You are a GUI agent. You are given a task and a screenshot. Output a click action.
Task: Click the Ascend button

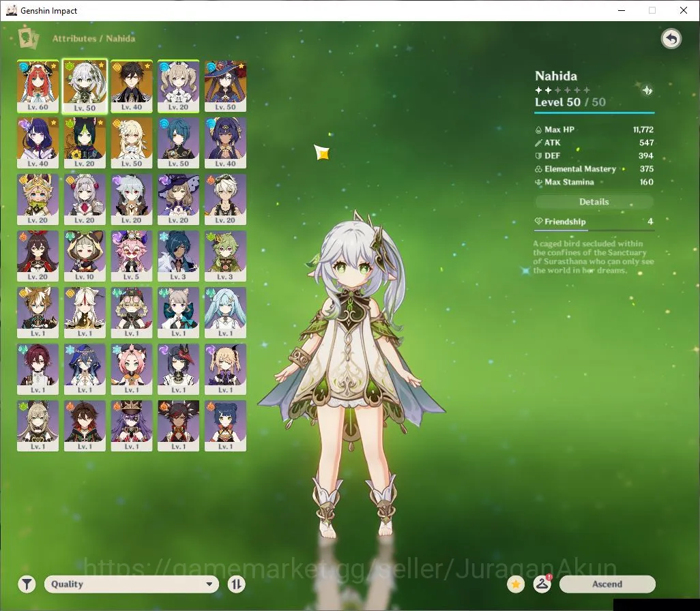(607, 584)
